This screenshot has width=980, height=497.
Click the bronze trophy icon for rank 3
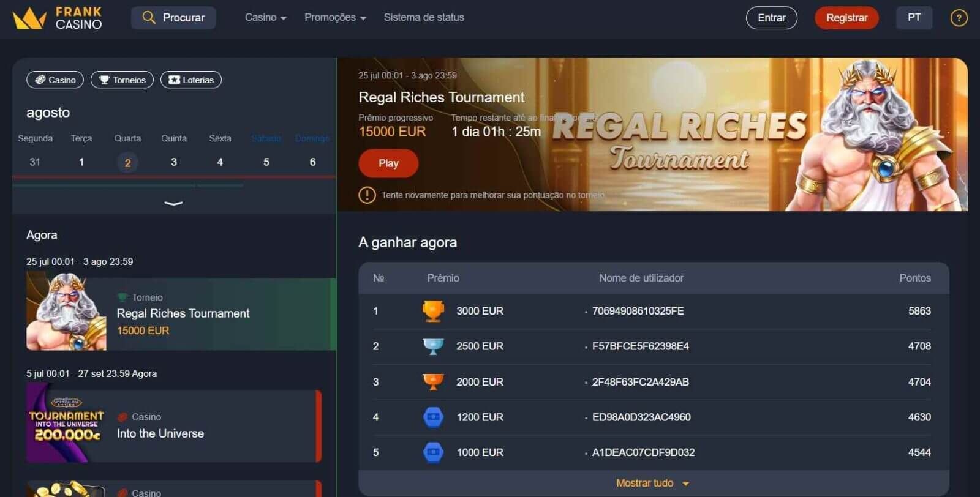[433, 382]
